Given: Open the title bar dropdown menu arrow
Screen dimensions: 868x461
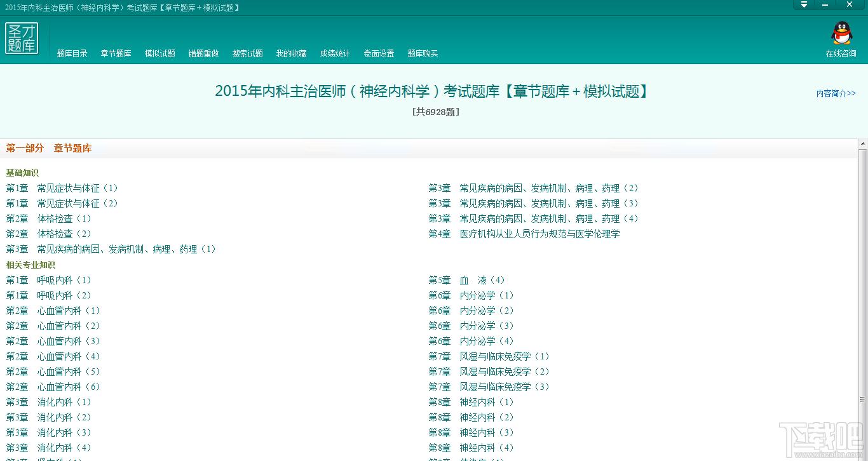Looking at the screenshot, I should (x=804, y=4).
